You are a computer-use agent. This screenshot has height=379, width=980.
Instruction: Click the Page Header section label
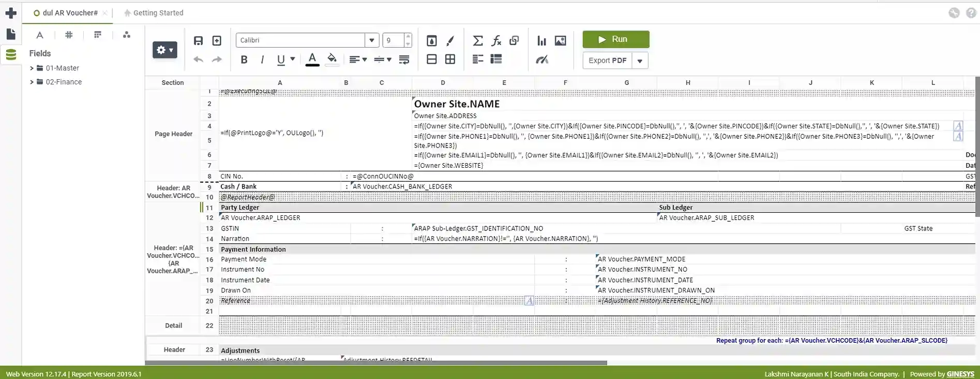point(173,134)
